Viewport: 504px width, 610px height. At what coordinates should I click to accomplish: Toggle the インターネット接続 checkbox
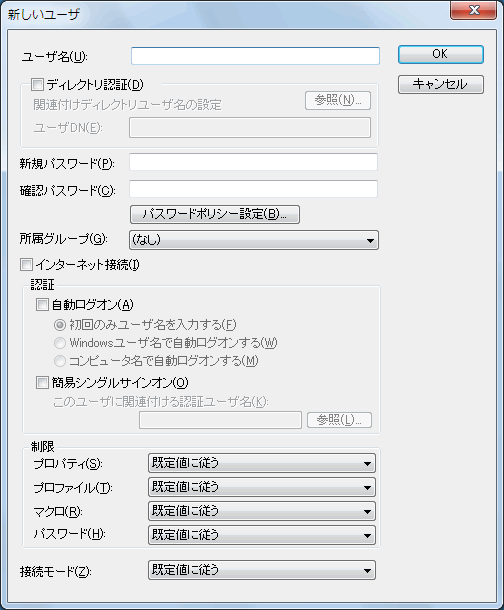pos(26,265)
